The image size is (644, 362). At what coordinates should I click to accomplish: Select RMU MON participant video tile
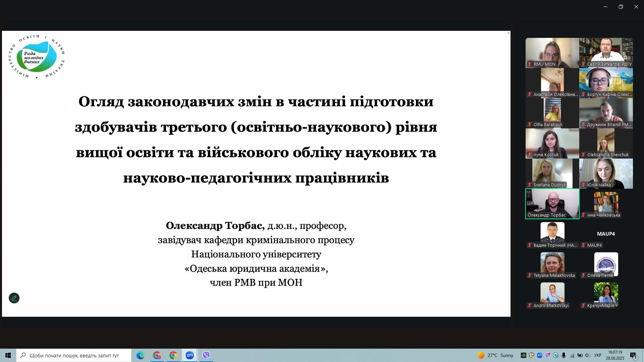click(x=552, y=53)
